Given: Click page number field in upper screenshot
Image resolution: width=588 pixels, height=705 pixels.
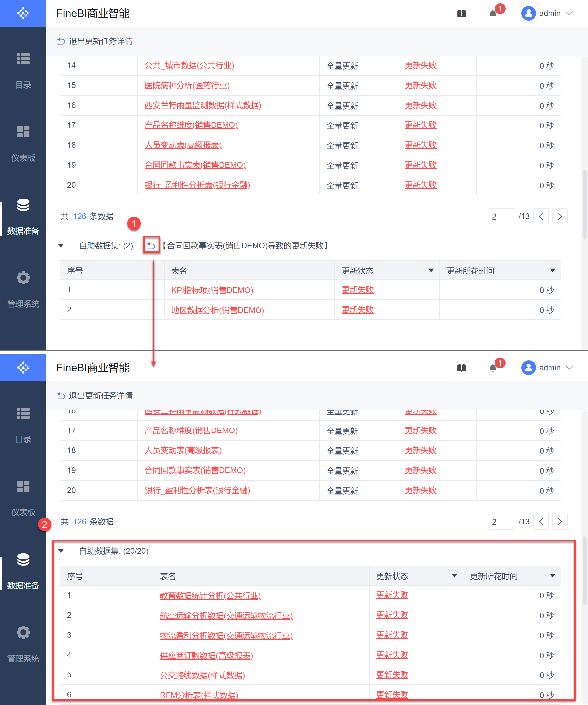Looking at the screenshot, I should click(x=502, y=216).
